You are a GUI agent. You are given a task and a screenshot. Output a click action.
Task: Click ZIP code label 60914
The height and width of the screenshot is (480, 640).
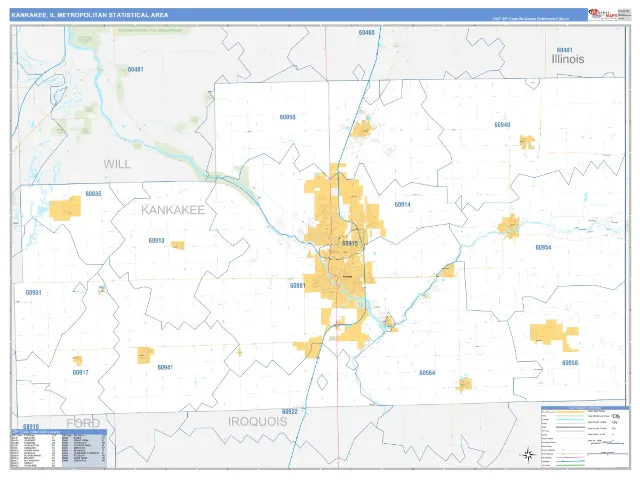click(x=402, y=204)
